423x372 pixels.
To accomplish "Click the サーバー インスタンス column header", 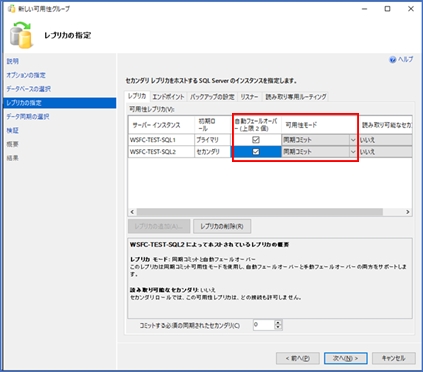I will click(161, 125).
